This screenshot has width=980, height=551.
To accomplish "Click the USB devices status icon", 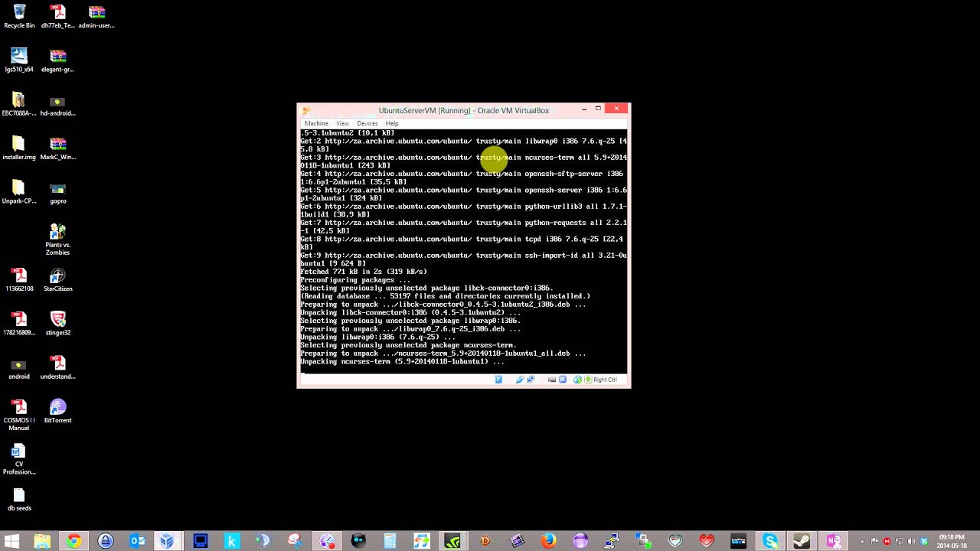I will (x=520, y=380).
